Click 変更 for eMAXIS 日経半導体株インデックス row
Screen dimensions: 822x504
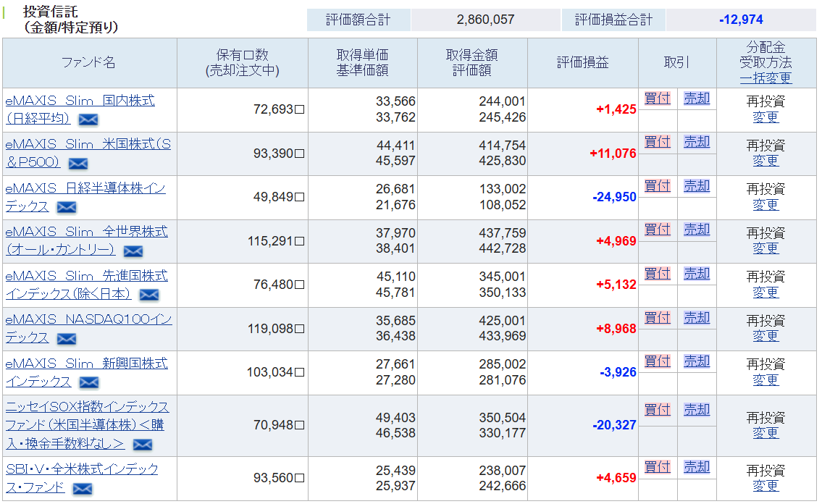point(766,205)
